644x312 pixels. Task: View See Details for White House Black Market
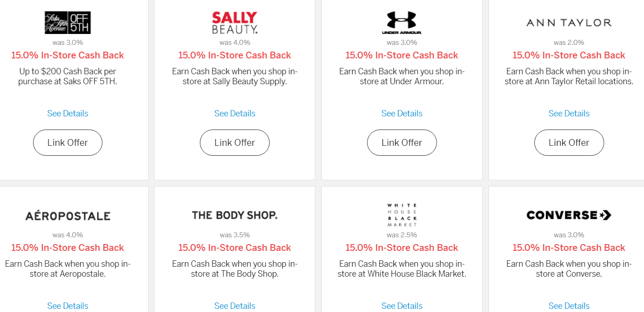point(402,306)
